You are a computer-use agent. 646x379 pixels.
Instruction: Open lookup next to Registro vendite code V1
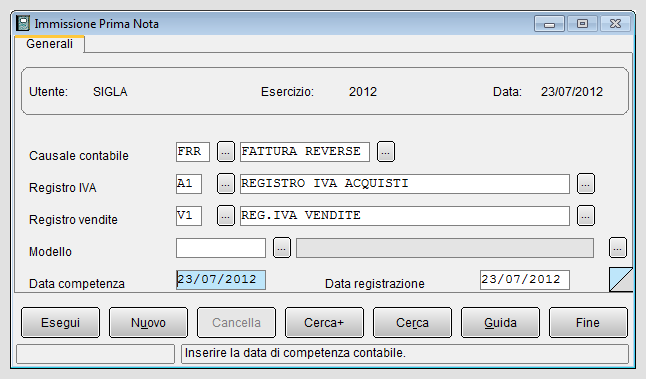[225, 216]
